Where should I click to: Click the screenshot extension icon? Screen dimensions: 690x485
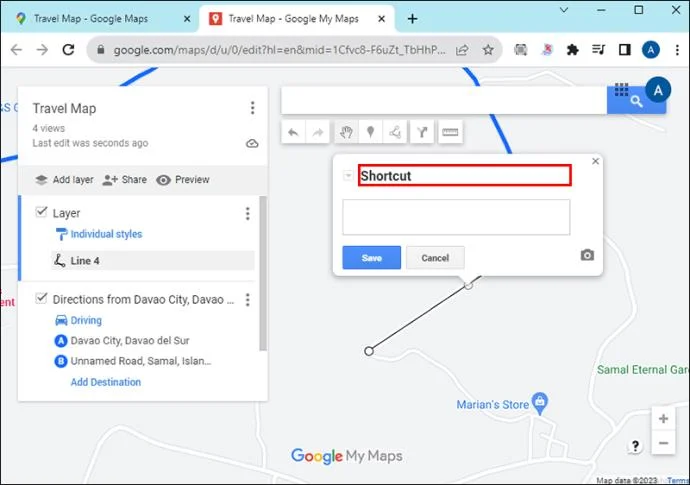point(521,50)
